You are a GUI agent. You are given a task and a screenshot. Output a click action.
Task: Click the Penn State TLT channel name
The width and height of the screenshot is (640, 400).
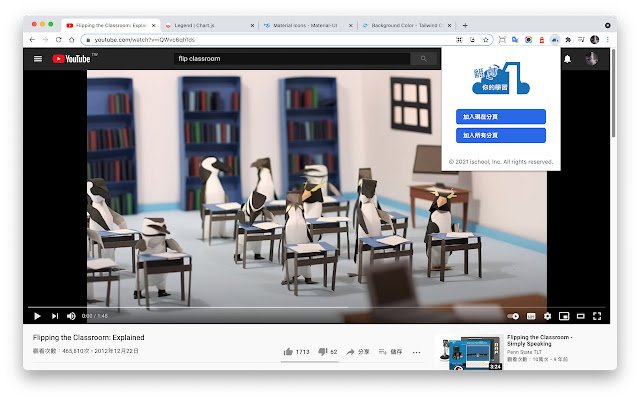(x=524, y=352)
